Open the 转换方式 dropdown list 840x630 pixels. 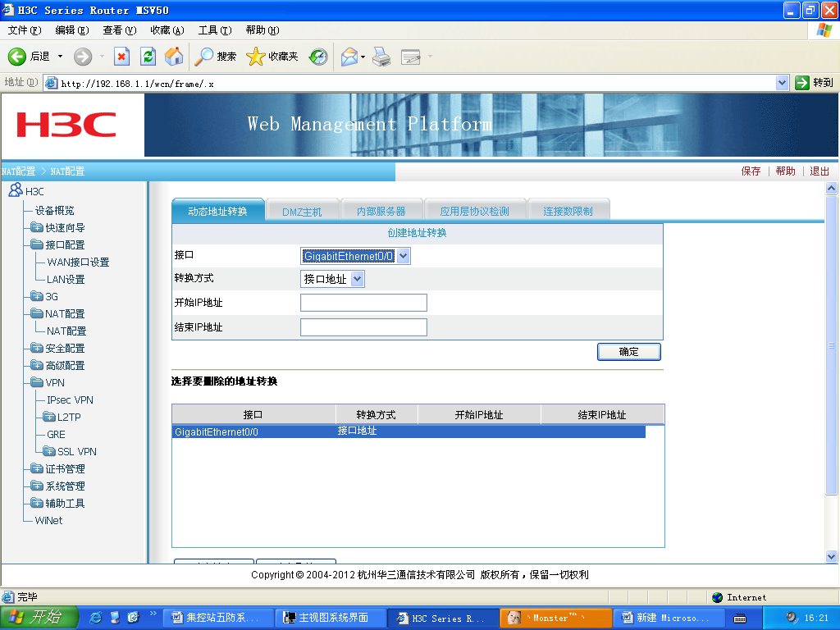(357, 280)
